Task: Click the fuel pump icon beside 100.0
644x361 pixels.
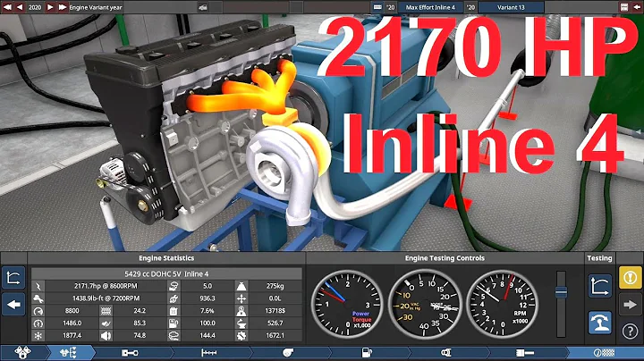Action: pos(174,323)
